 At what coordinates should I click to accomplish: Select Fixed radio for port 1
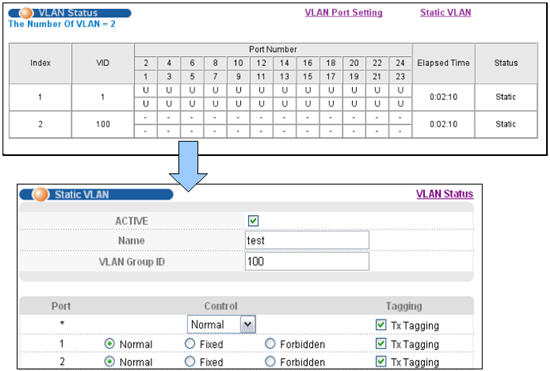tap(190, 344)
